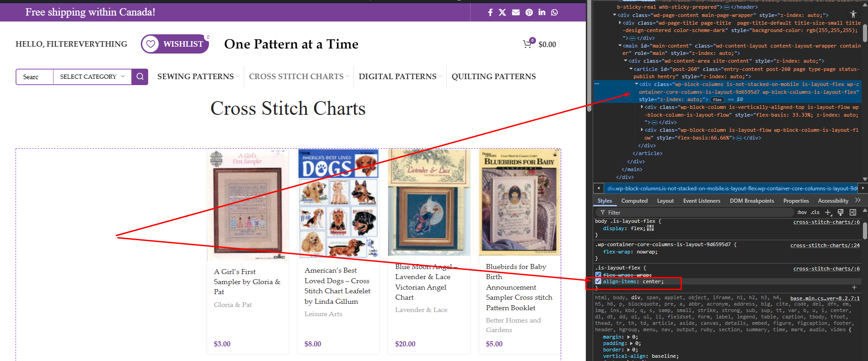Open flexbox editor icon next to display: flex
Viewport: 868px width, 361px height.
(x=650, y=228)
